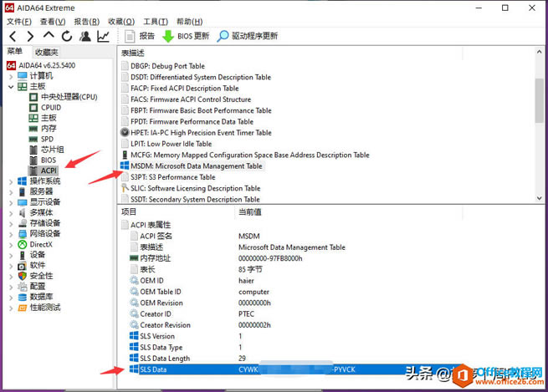The width and height of the screenshot is (548, 392).
Task: Expand the 服务器 tree node
Action: pyautogui.click(x=11, y=192)
